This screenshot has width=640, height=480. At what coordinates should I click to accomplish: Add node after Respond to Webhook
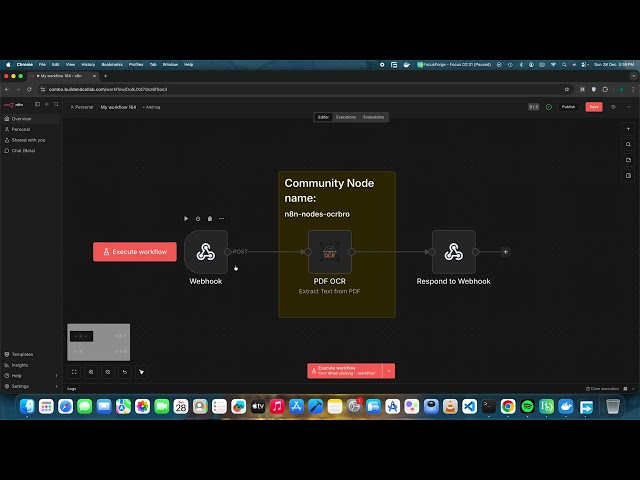pyautogui.click(x=505, y=252)
